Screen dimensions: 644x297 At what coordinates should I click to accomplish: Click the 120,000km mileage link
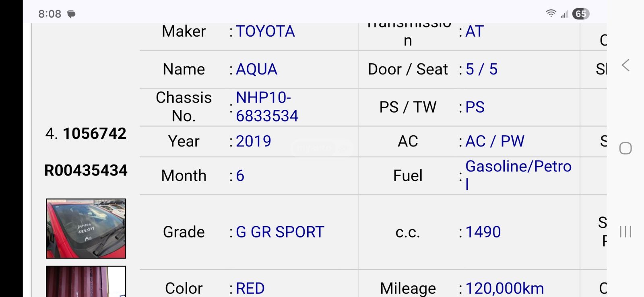pos(504,288)
